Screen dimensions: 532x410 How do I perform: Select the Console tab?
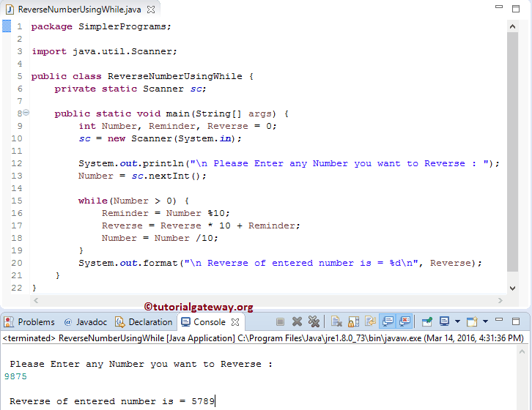click(210, 322)
